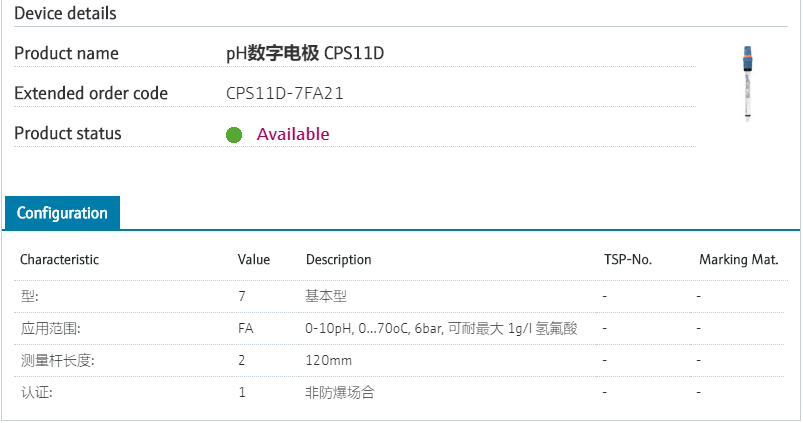
Task: Click the FA value cell
Action: (246, 328)
